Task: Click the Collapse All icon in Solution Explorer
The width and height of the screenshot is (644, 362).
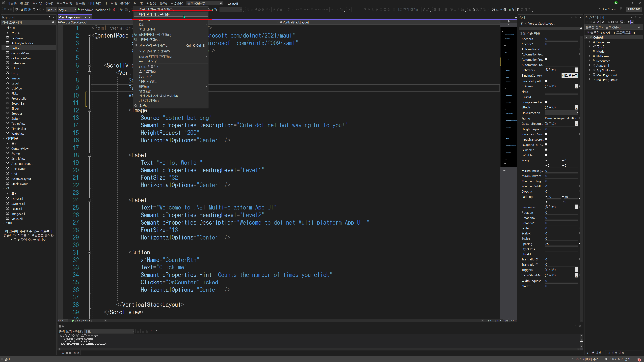Action: coord(612,22)
